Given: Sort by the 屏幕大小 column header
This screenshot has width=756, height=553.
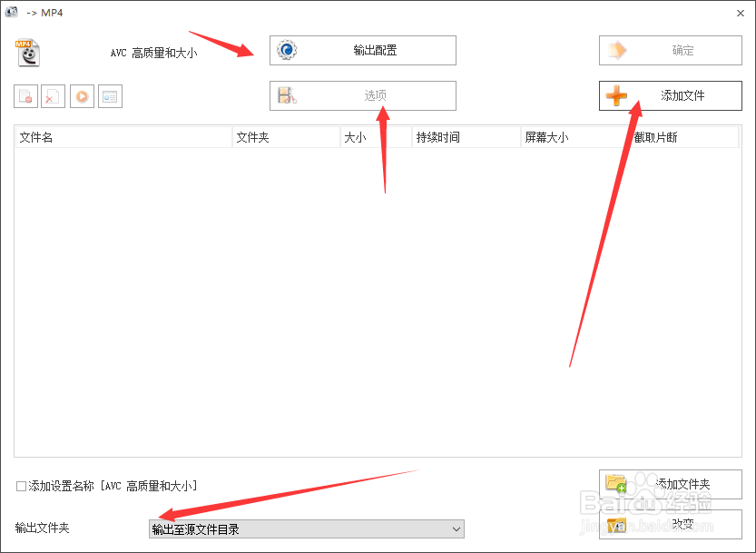Looking at the screenshot, I should pos(575,137).
